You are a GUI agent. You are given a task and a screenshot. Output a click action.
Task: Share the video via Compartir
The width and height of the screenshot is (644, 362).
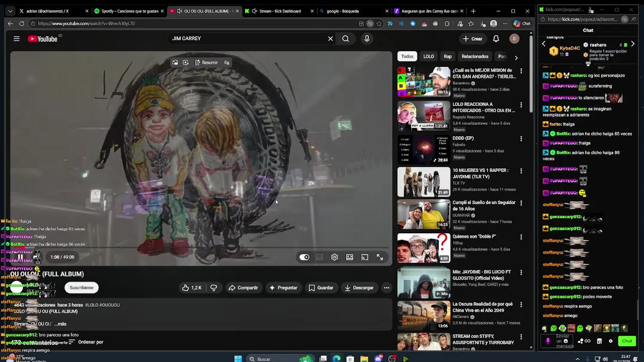pyautogui.click(x=243, y=288)
